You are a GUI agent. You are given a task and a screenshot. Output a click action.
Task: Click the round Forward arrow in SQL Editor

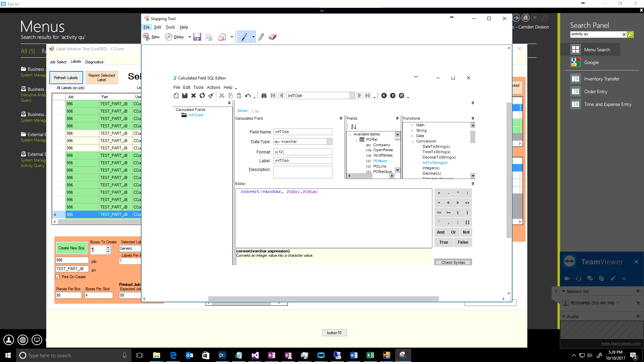[393, 96]
